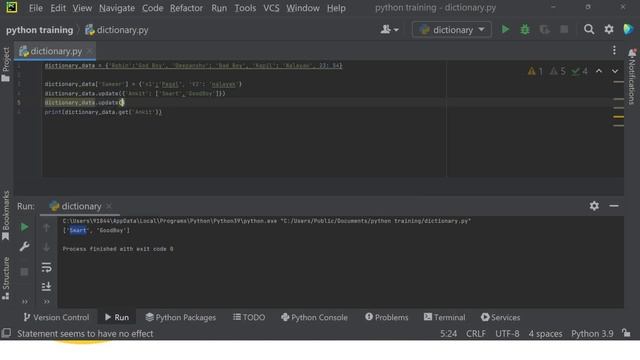
Task: Open the dictionary run configuration dropdown
Action: click(452, 30)
